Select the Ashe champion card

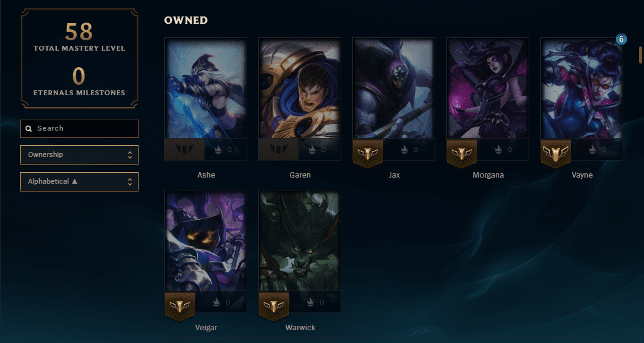coord(206,99)
